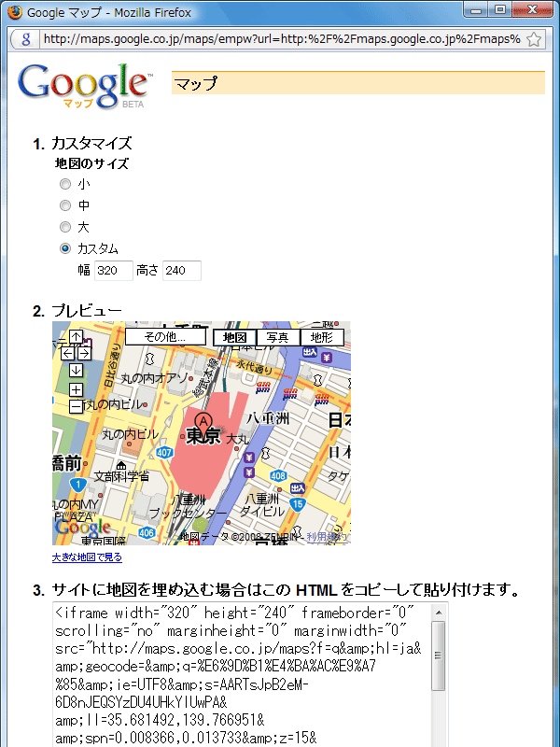Viewport: 560px width, 747px height.
Task: Minimize the Firefox window
Action: click(x=476, y=9)
